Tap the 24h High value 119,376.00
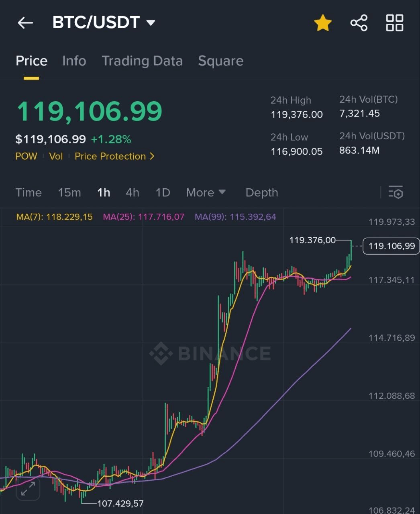Image resolution: width=420 pixels, height=514 pixels. (297, 114)
